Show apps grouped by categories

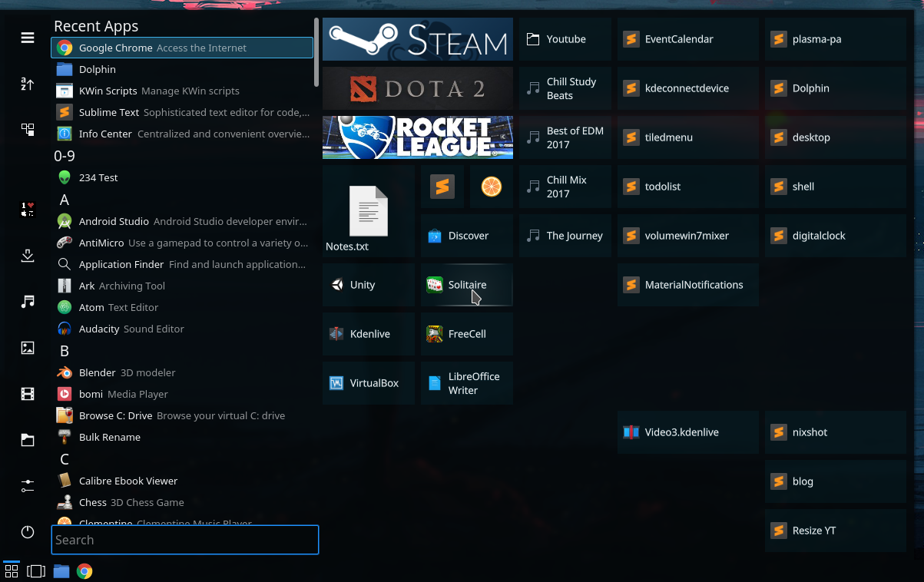pyautogui.click(x=28, y=130)
